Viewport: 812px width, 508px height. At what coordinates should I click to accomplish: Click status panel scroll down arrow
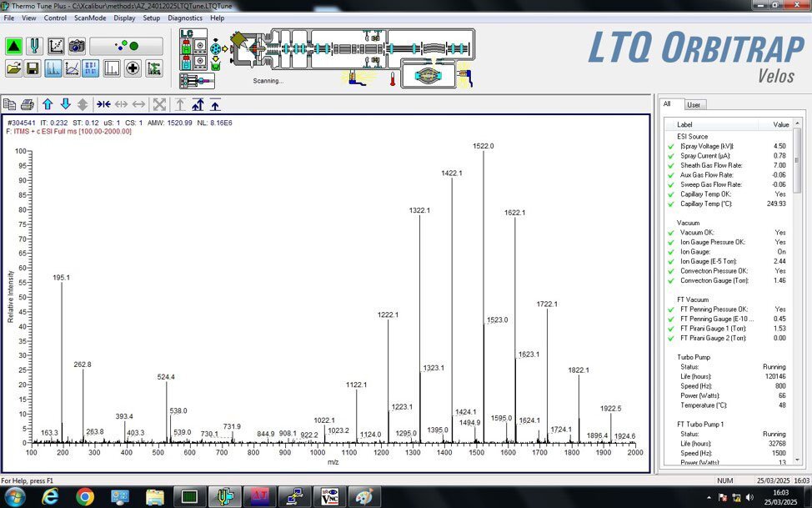pyautogui.click(x=797, y=460)
